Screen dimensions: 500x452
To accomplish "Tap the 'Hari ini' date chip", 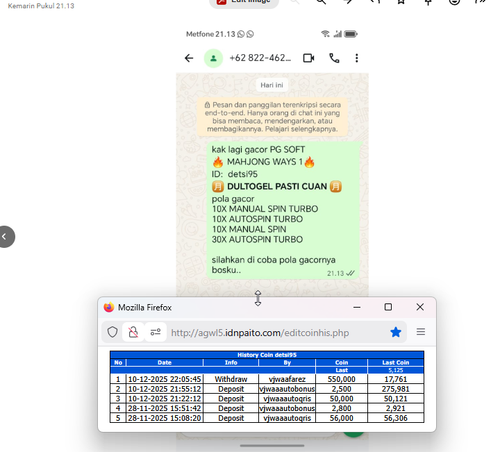I will click(272, 85).
